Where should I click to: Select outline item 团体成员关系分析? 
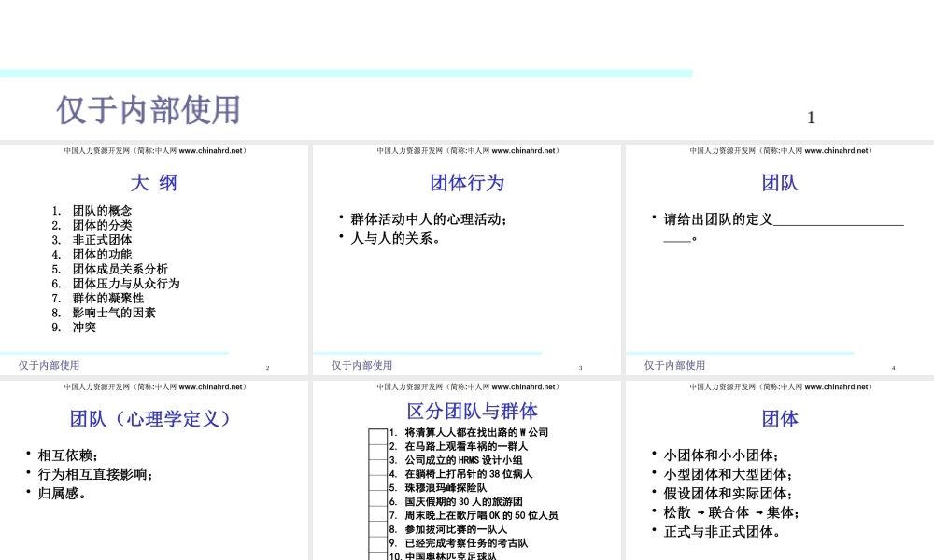(120, 269)
